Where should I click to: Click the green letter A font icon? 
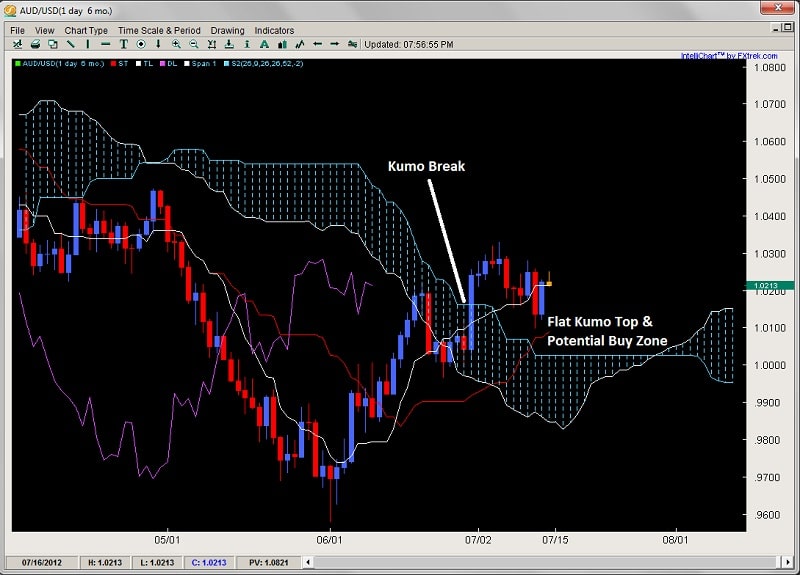[264, 44]
